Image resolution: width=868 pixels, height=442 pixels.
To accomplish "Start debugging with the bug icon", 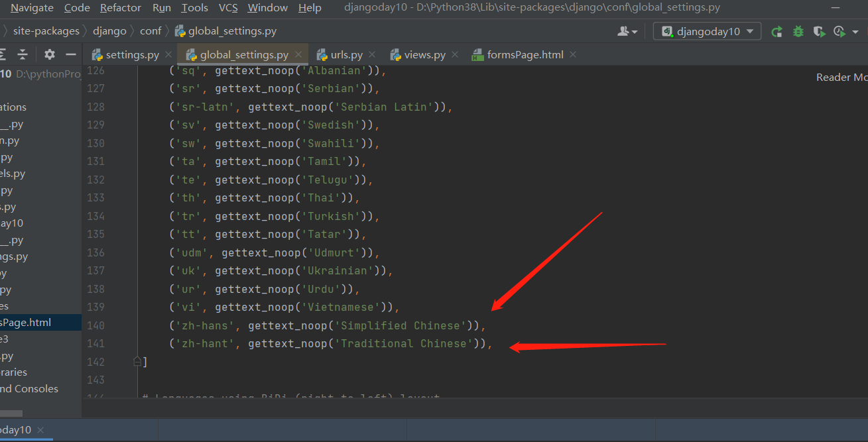I will tap(798, 31).
